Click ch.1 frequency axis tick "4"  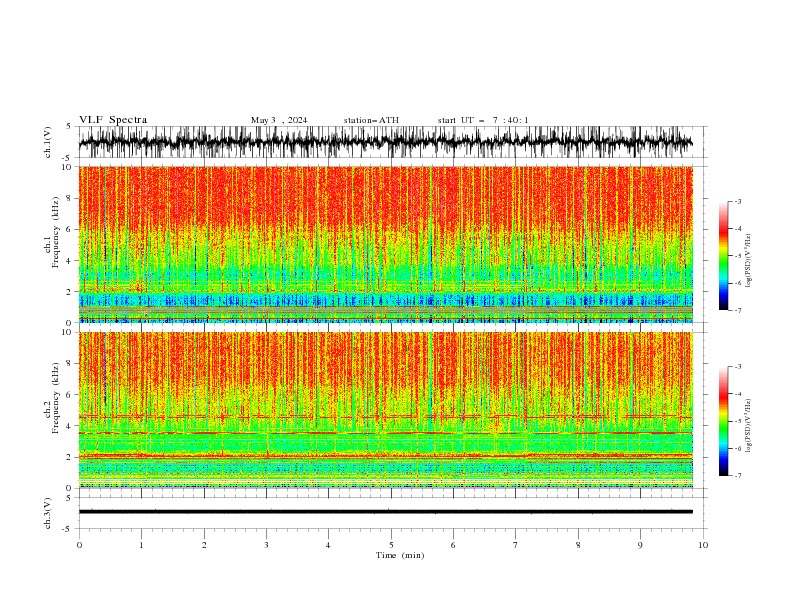click(x=70, y=261)
